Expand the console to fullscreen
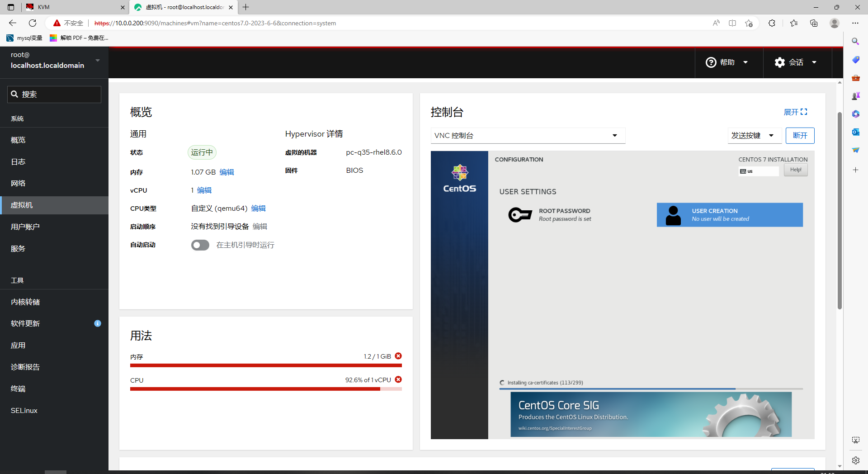Screen dimensions: 868x474 (795, 112)
